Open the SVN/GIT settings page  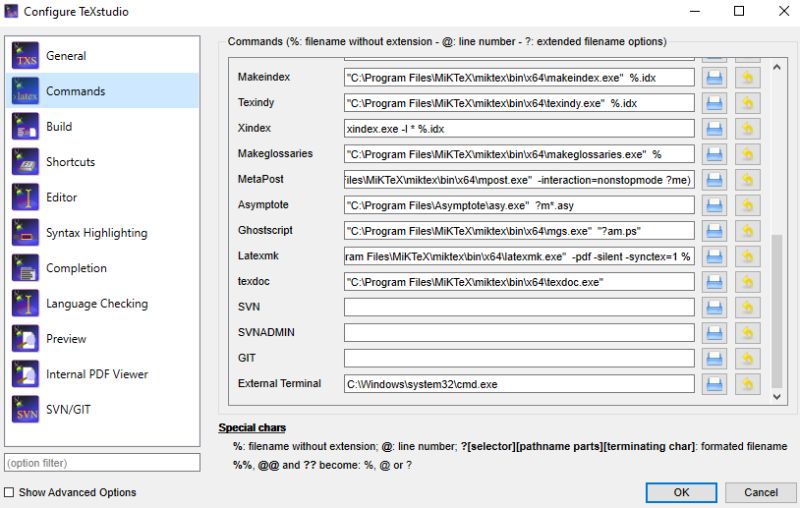[102, 410]
